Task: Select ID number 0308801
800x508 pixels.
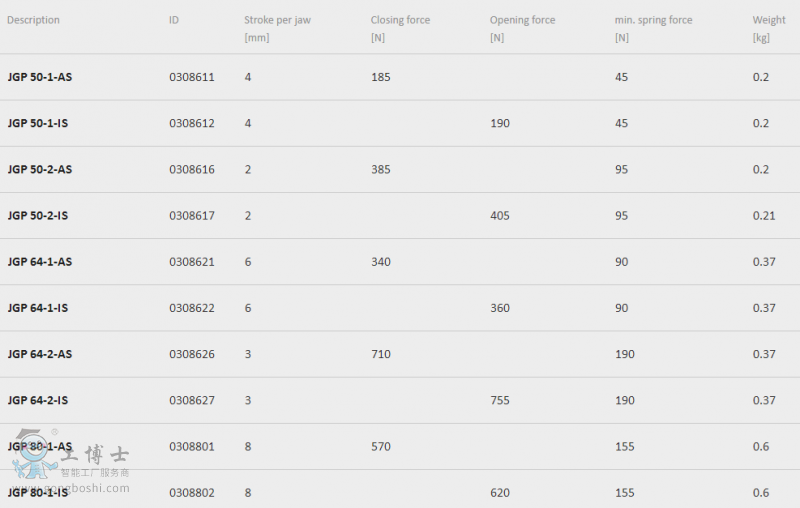Action: (192, 447)
